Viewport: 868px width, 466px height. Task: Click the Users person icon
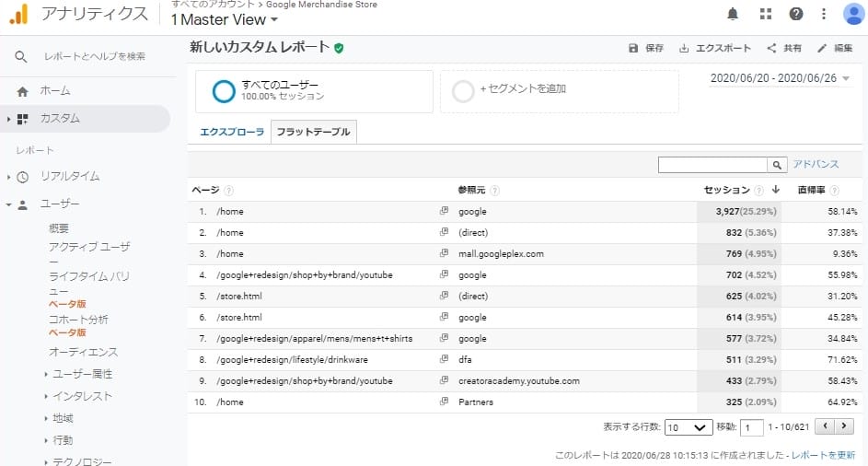(23, 205)
